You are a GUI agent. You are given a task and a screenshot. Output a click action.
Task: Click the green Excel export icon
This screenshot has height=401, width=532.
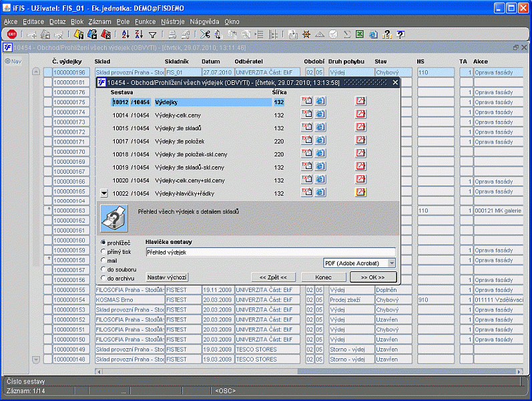[x=360, y=34]
